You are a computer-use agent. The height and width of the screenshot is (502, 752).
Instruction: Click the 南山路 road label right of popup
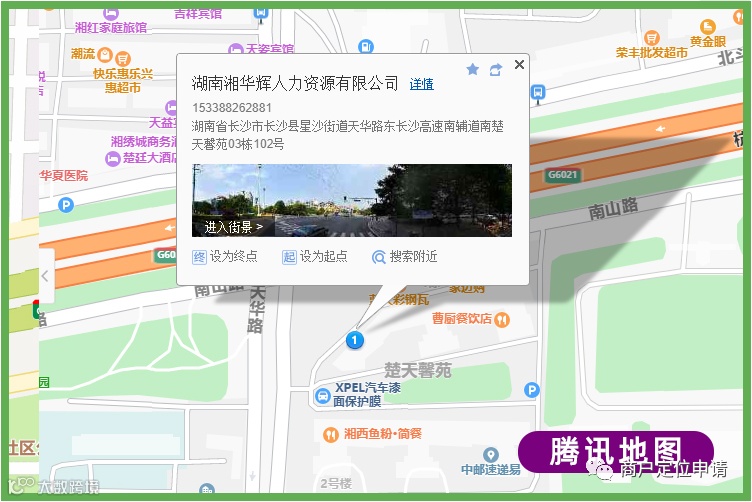tap(613, 209)
